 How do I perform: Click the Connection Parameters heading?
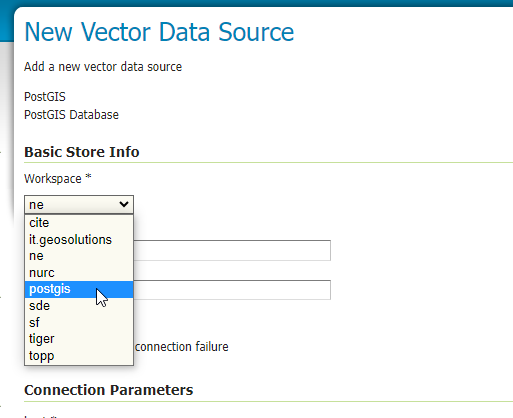pyautogui.click(x=109, y=390)
